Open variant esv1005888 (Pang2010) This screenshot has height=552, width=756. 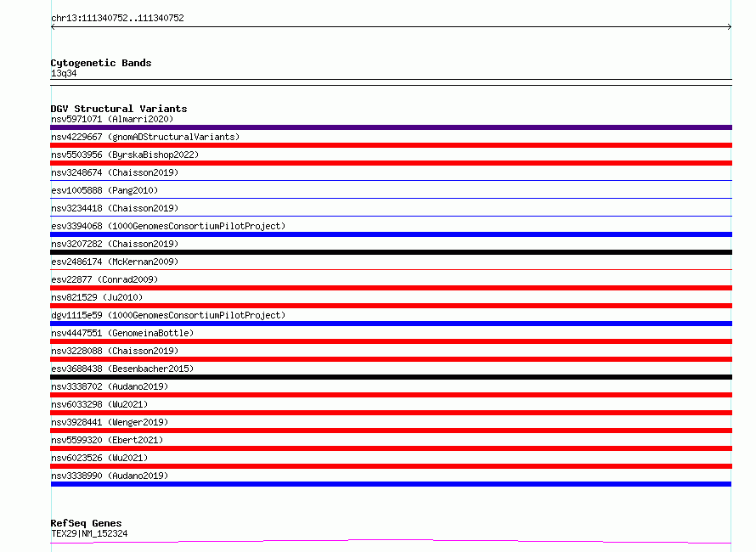tap(104, 190)
